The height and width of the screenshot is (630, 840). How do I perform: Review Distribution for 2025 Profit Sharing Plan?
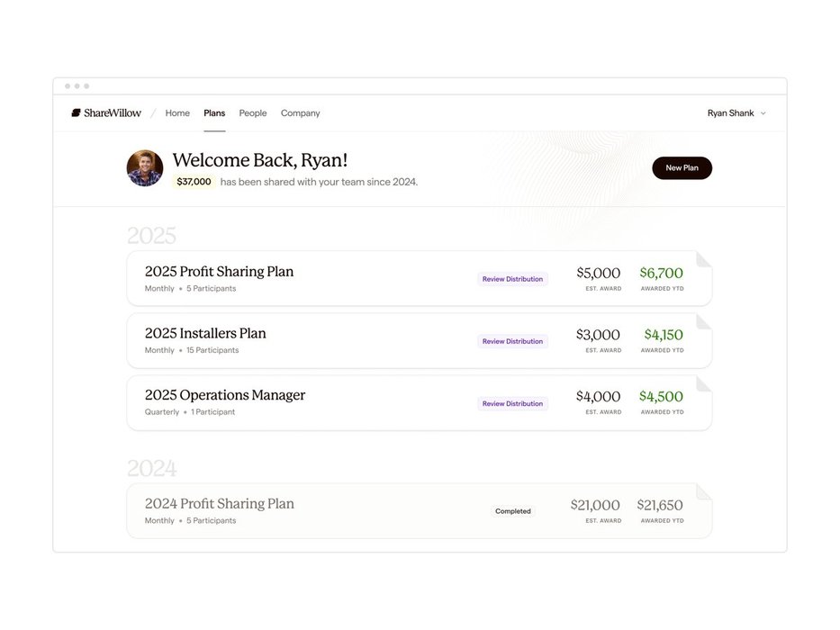512,279
